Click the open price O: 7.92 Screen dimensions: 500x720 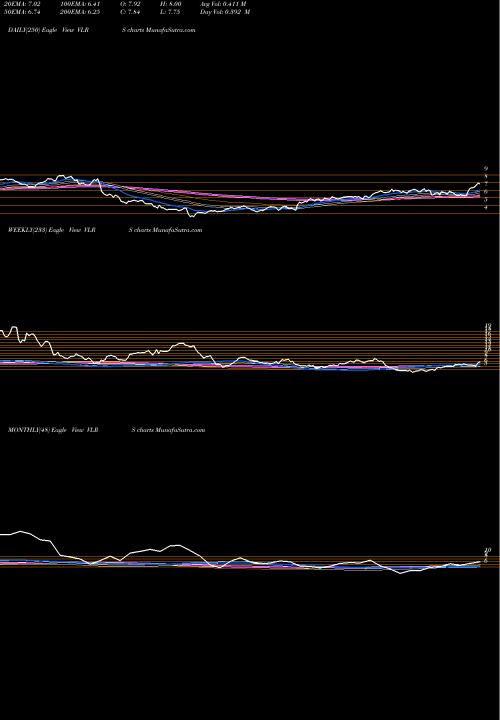[x=131, y=4]
